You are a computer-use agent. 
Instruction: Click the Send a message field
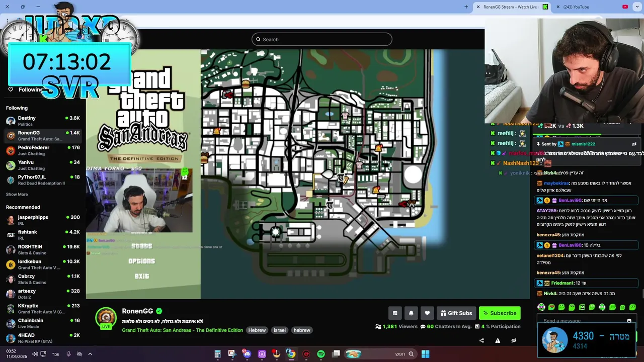[x=584, y=321]
